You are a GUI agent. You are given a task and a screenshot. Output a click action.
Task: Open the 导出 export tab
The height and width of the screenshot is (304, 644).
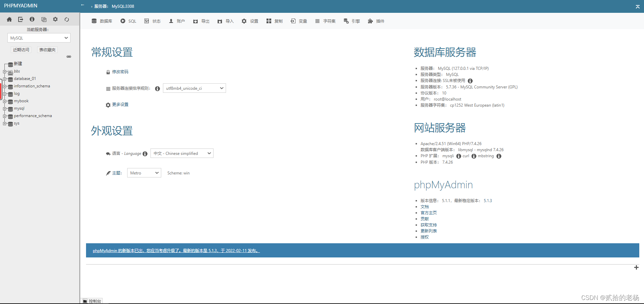(201, 21)
